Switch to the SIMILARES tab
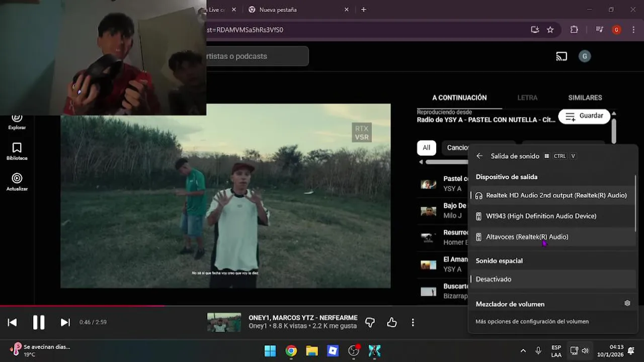Screen dimensions: 644x362 point(585,98)
